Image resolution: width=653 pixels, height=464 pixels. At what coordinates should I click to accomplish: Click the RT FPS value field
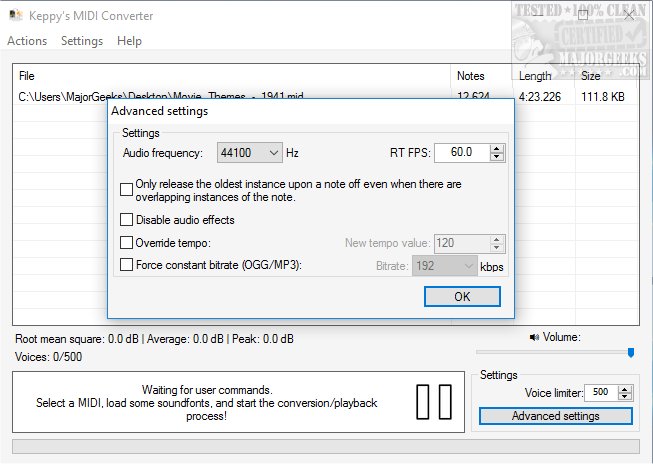click(x=461, y=152)
